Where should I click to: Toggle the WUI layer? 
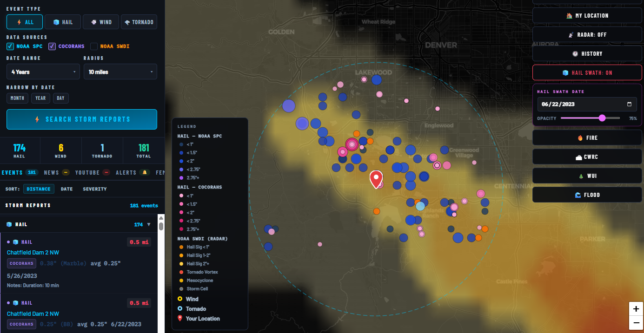pyautogui.click(x=587, y=176)
